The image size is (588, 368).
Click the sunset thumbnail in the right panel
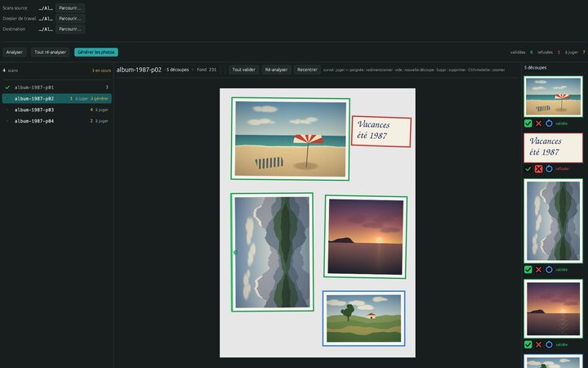click(x=553, y=308)
